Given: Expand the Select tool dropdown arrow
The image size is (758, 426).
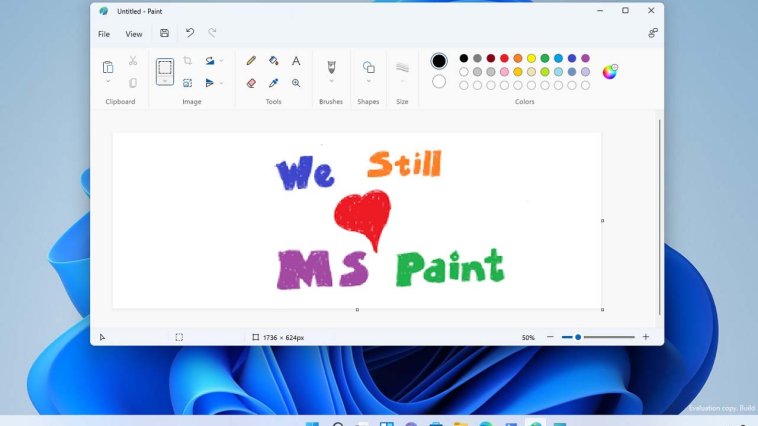Looking at the screenshot, I should pyautogui.click(x=165, y=81).
